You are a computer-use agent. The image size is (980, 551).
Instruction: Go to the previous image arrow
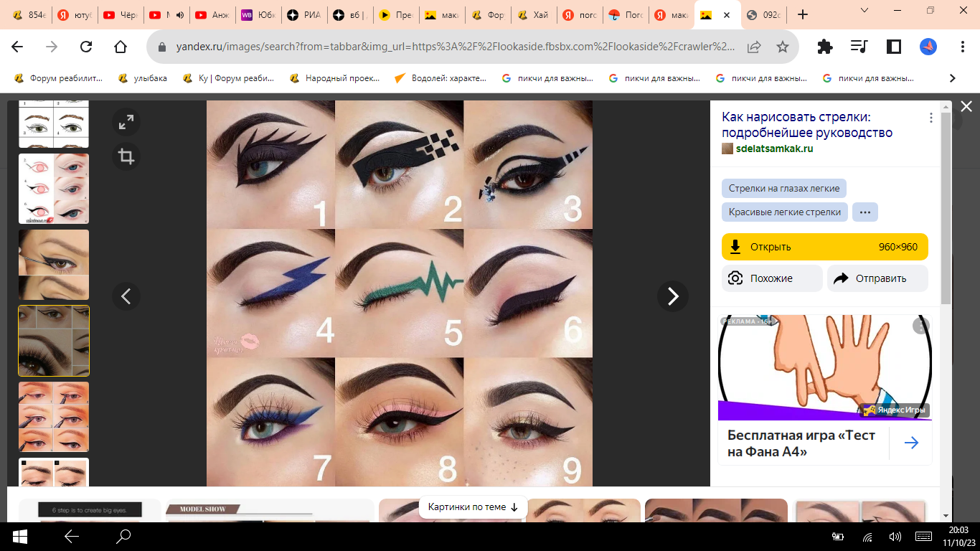126,296
